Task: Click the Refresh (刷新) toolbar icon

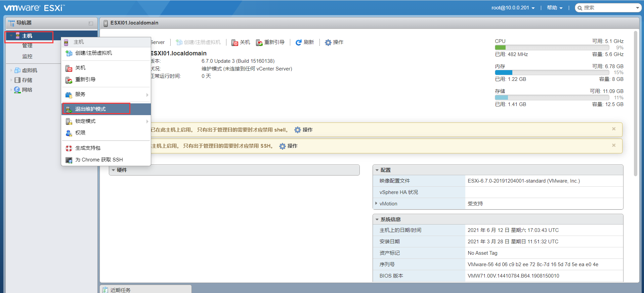Action: click(x=299, y=42)
